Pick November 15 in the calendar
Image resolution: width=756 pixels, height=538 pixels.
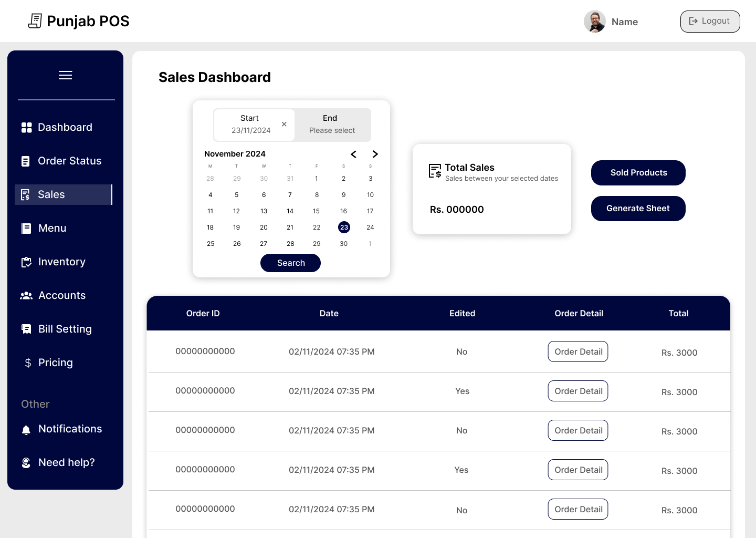316,211
